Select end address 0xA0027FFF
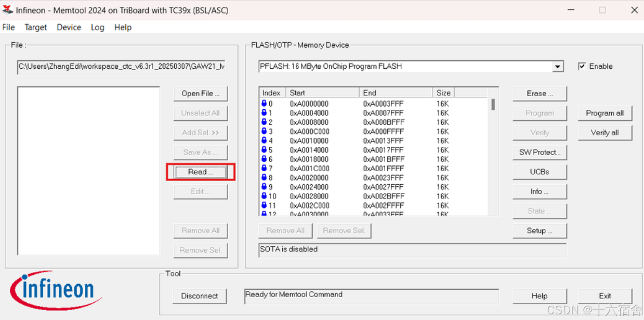Image resolution: width=644 pixels, height=320 pixels. (384, 187)
